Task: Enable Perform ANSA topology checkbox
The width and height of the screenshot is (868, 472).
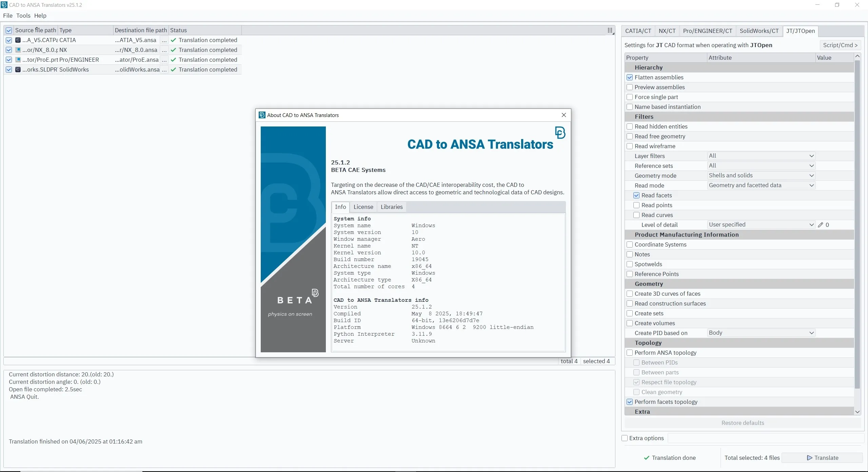Action: (x=630, y=353)
